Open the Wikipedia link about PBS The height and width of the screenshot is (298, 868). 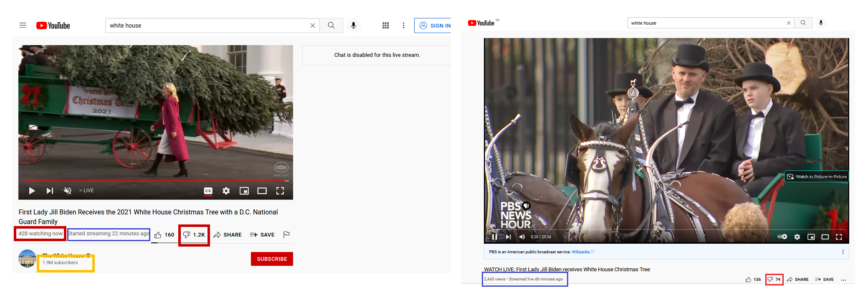582,252
